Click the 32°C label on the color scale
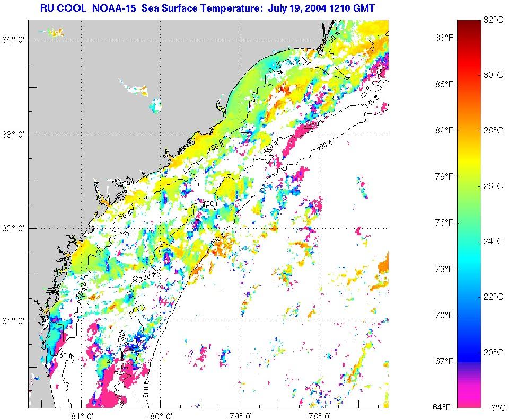Screen dimensions: 509x420 [x=493, y=20]
